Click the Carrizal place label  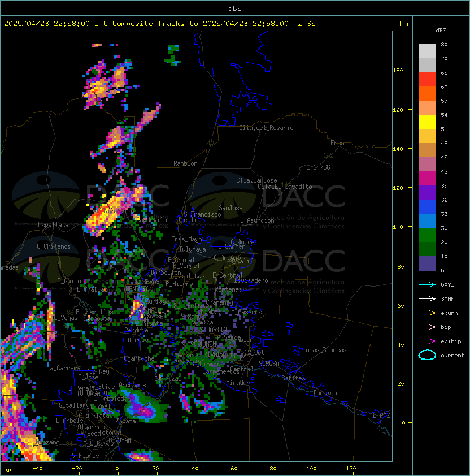point(168,379)
